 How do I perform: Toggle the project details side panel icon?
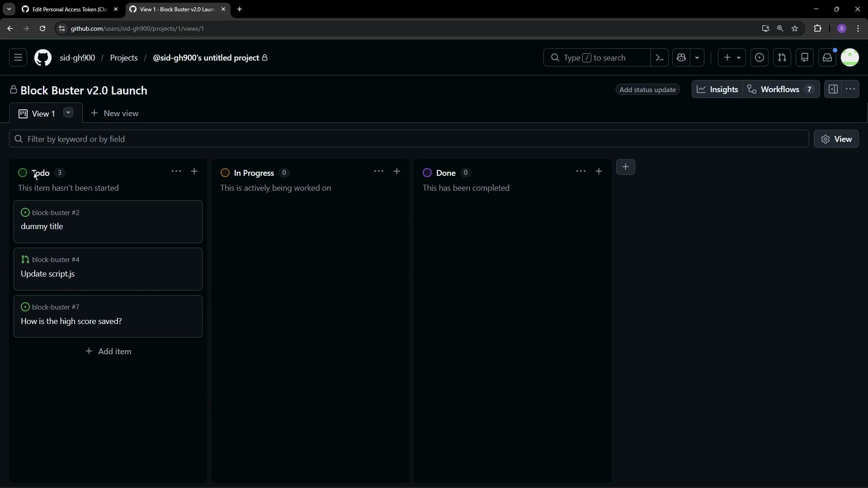(x=833, y=89)
